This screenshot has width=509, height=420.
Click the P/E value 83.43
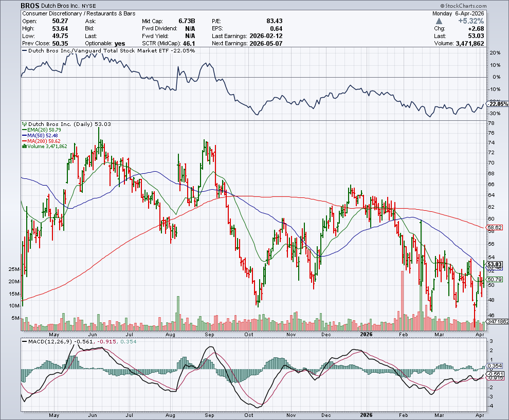coord(275,21)
